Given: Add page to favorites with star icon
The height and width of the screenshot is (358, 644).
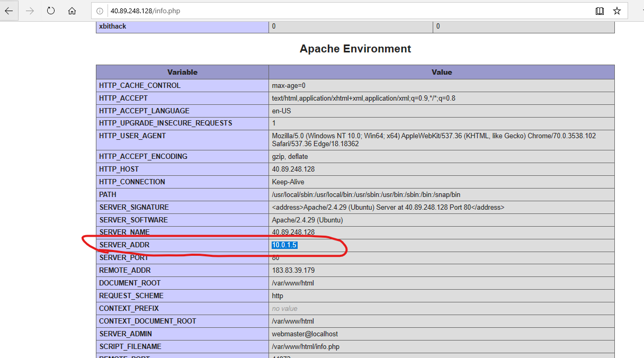Looking at the screenshot, I should tap(617, 11).
